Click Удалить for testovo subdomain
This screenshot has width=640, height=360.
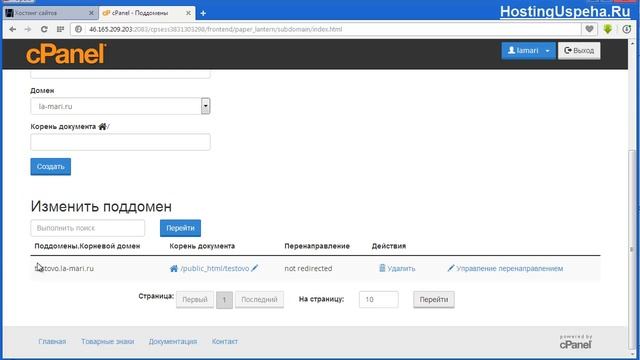pyautogui.click(x=397, y=269)
